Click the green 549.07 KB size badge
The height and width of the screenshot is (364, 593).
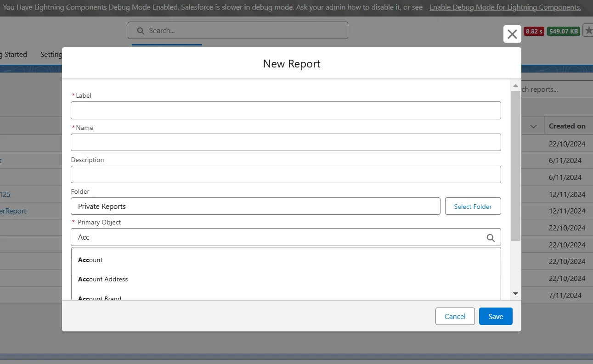(x=564, y=31)
